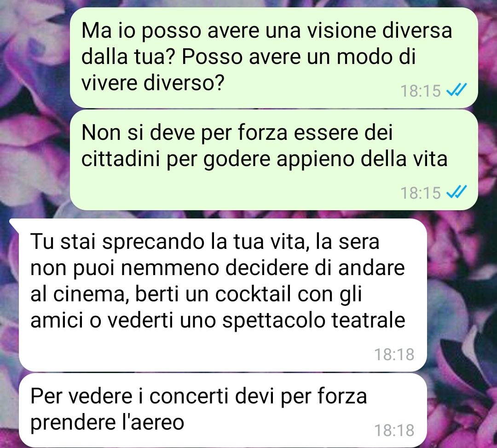Viewport: 497px width, 448px height.
Task: Click the word 'cinema' in the incoming message
Action: [x=89, y=294]
